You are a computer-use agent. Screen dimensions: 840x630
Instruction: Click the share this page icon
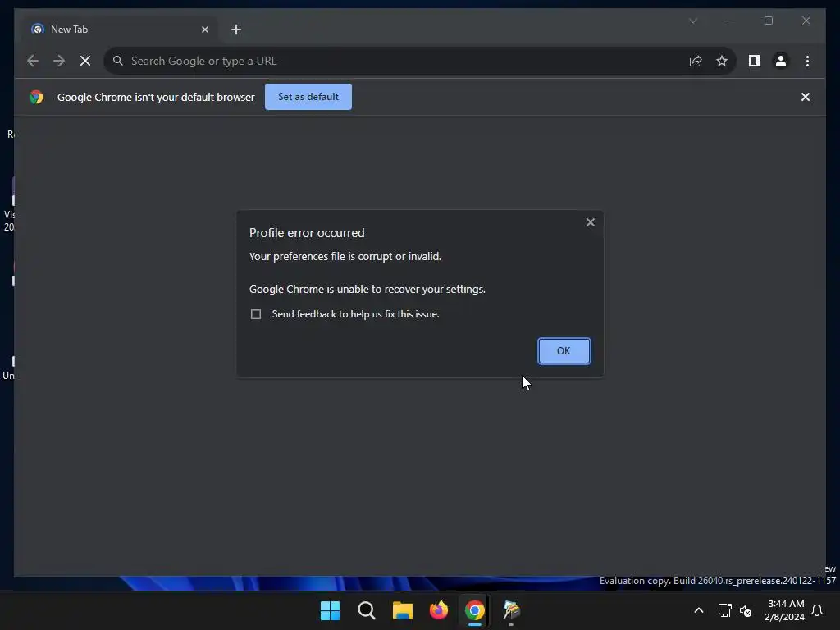pos(696,61)
